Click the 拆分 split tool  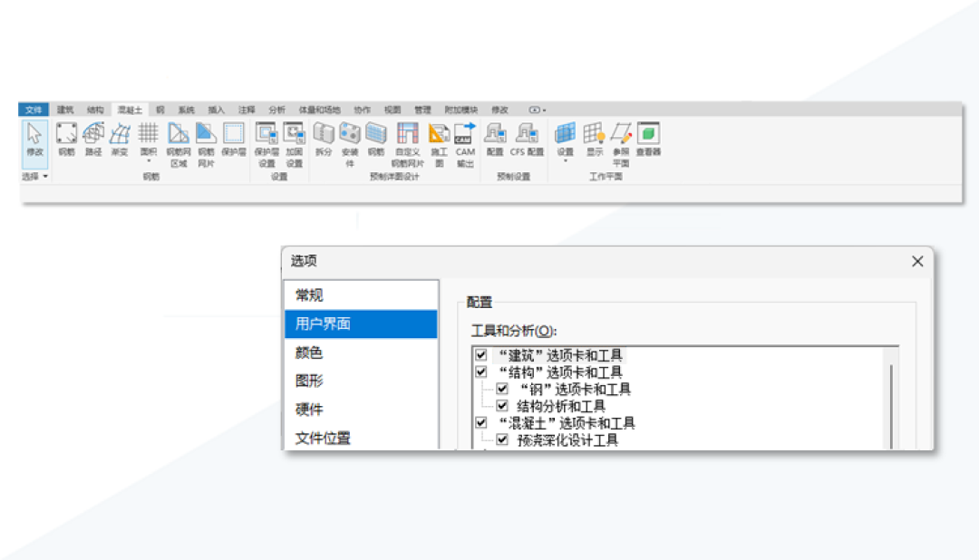coord(324,140)
